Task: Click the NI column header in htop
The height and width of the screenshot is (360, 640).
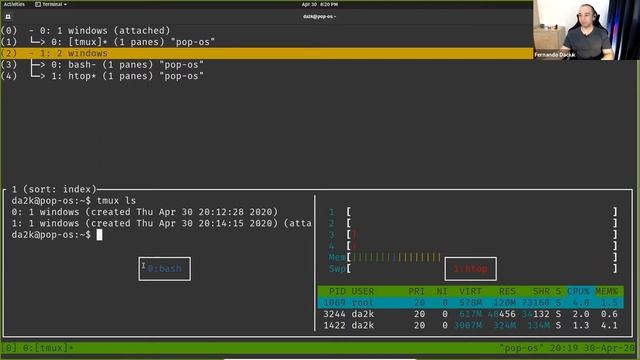Action: pos(442,291)
